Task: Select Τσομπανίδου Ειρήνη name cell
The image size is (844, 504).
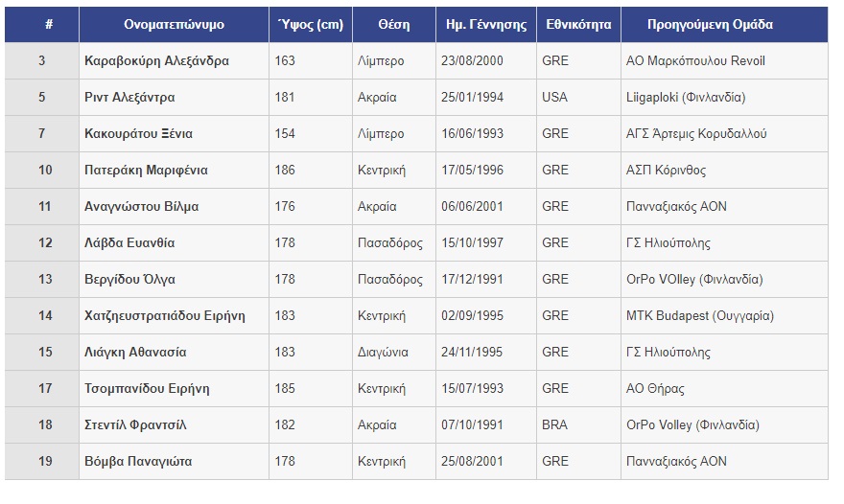Action: click(x=147, y=389)
